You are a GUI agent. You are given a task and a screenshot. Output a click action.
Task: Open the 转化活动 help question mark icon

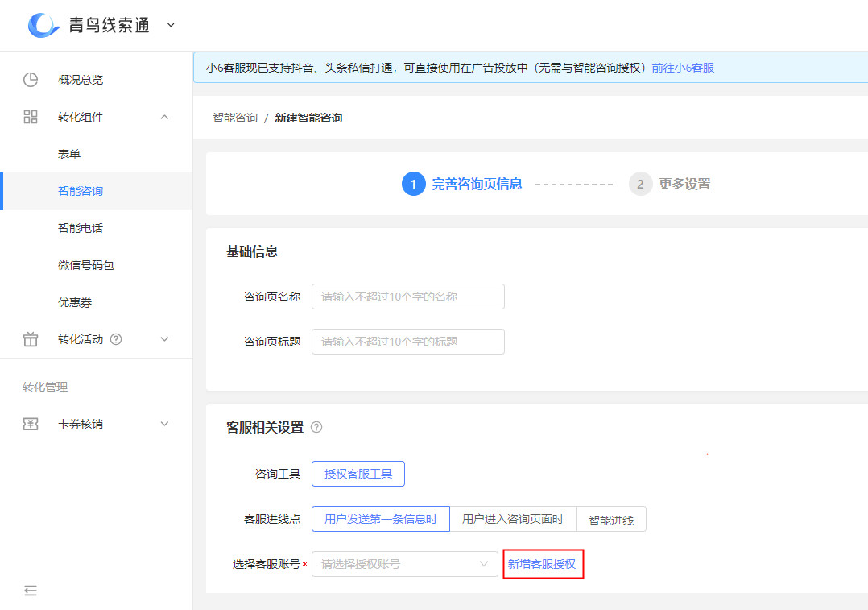point(116,339)
